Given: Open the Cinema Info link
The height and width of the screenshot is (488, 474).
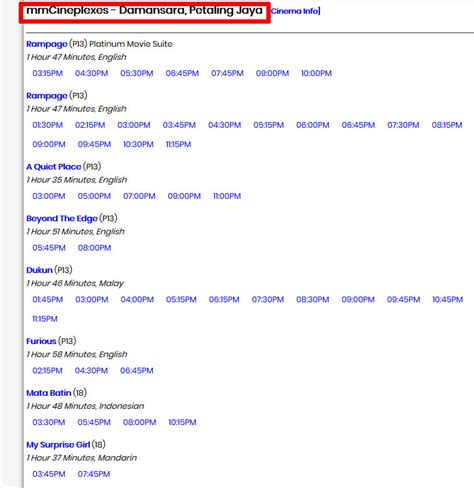Looking at the screenshot, I should [295, 11].
